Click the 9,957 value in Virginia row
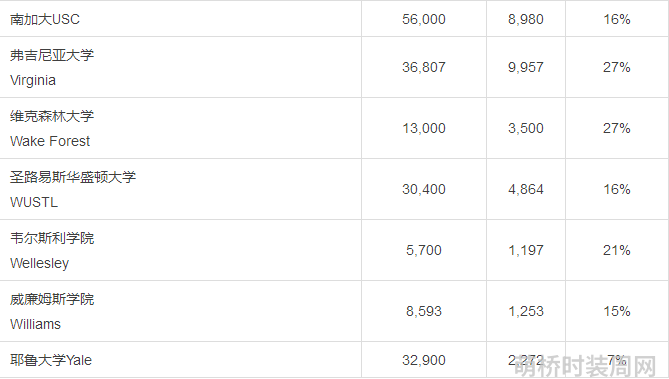This screenshot has height=379, width=669. (526, 67)
